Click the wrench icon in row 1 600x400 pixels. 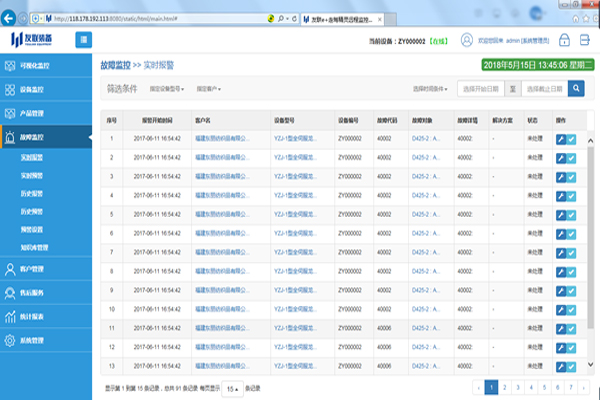pyautogui.click(x=560, y=140)
